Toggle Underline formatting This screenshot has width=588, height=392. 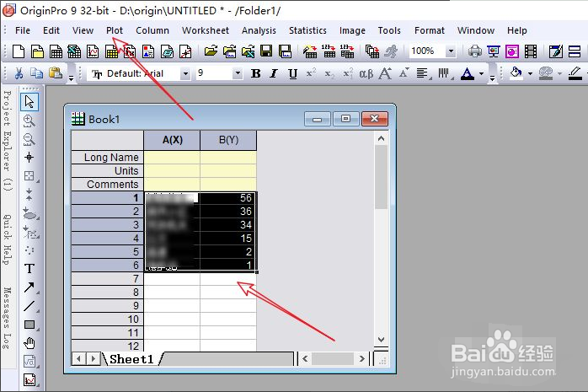(292, 73)
